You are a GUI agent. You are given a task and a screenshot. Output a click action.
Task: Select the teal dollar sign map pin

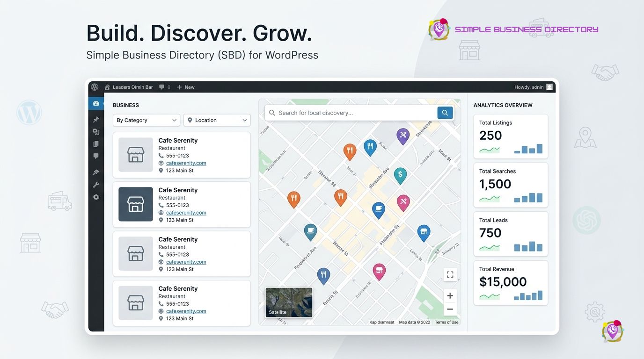click(x=400, y=175)
